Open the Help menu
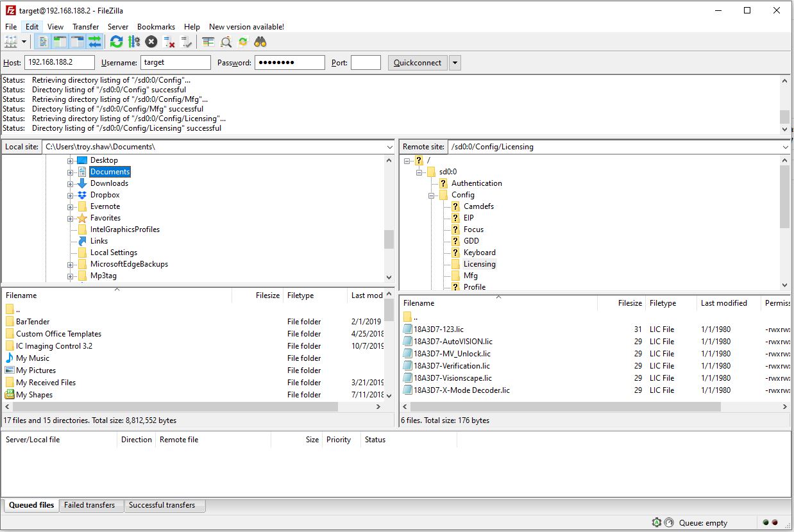The height and width of the screenshot is (532, 794). click(x=192, y=26)
